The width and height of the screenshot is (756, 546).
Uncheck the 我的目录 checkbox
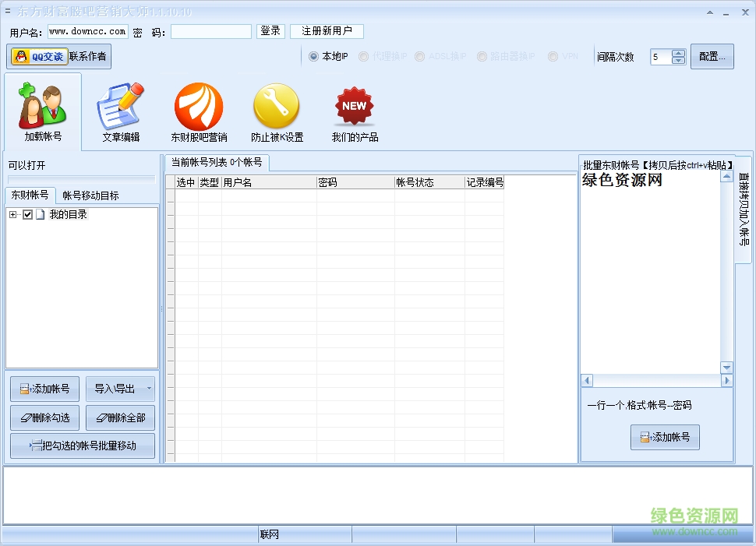pyautogui.click(x=27, y=213)
